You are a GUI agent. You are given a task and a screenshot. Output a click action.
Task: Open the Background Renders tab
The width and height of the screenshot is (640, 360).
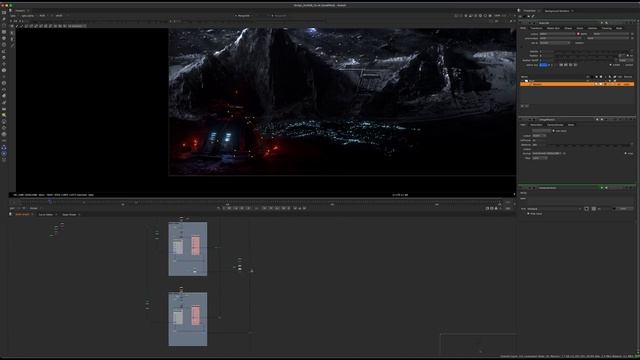point(557,11)
